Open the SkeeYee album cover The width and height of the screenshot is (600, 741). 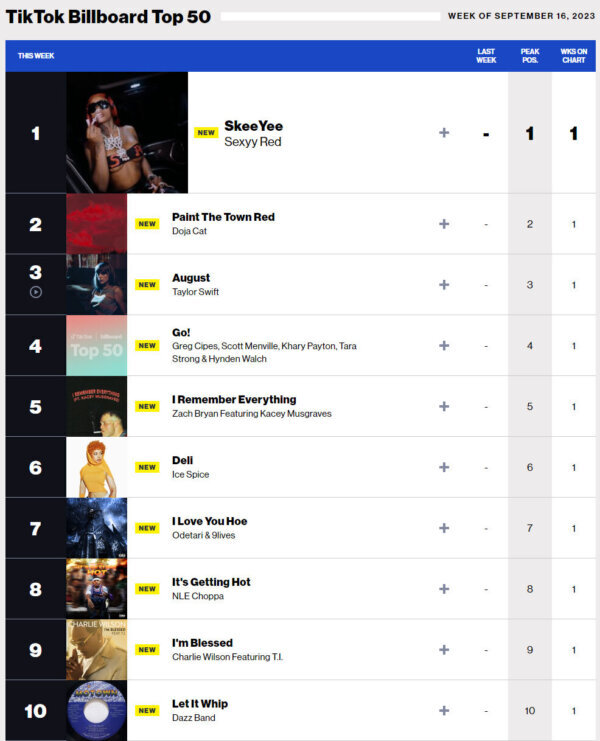point(127,133)
